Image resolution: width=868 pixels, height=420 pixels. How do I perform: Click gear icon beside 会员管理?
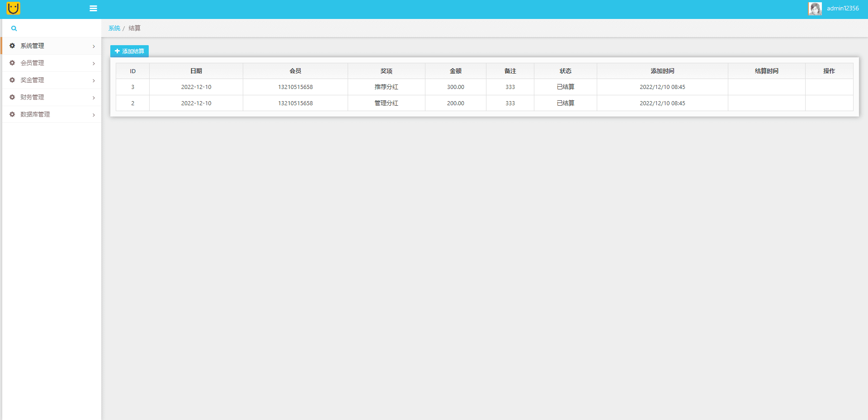12,63
